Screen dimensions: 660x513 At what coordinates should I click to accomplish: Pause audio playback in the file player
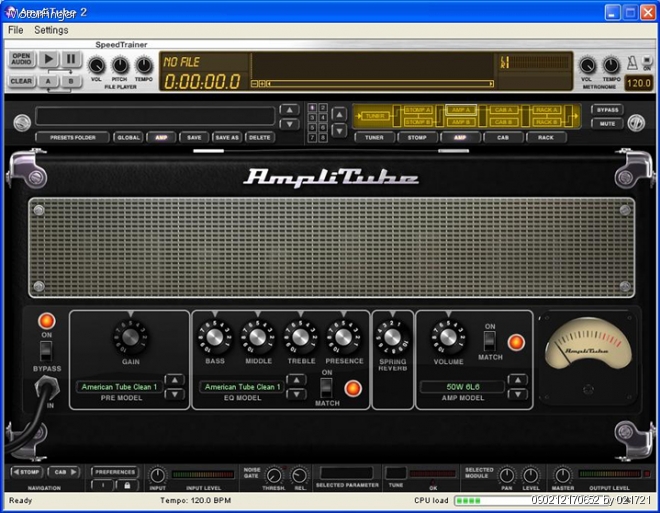(x=71, y=60)
